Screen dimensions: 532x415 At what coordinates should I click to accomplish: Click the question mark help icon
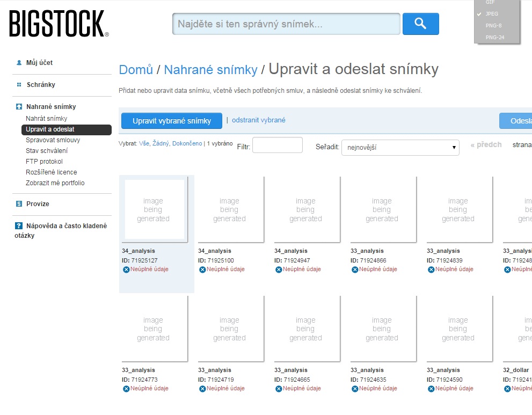(19, 225)
